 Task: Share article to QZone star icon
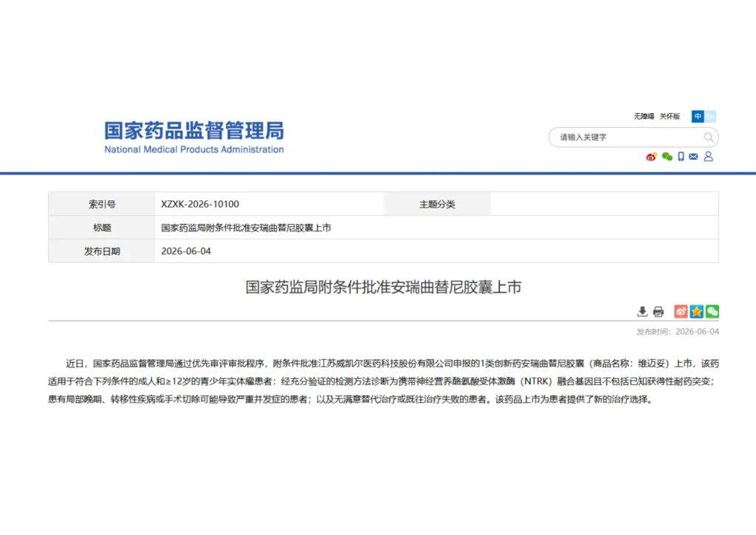point(697,312)
